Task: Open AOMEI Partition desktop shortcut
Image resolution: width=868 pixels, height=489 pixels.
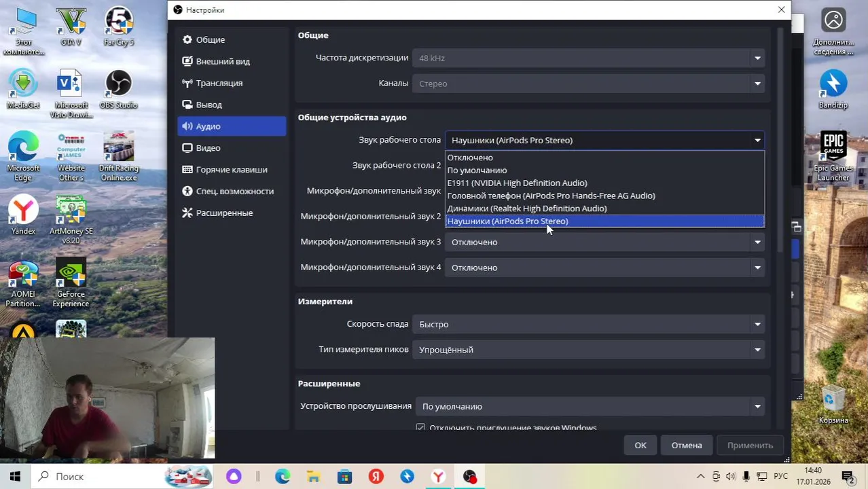Action: (x=23, y=283)
